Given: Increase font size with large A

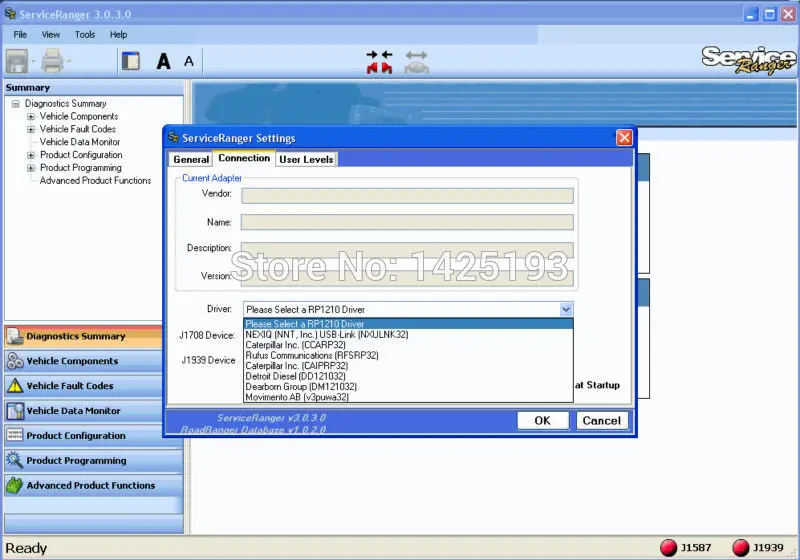Looking at the screenshot, I should pos(163,61).
